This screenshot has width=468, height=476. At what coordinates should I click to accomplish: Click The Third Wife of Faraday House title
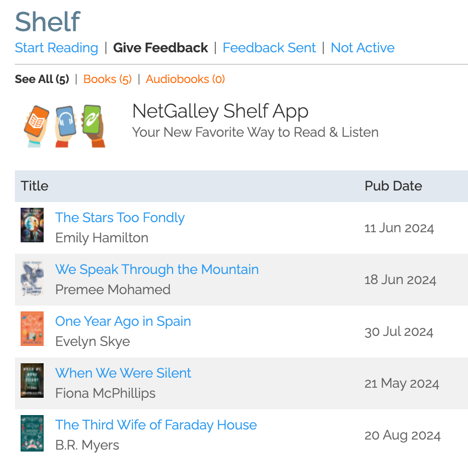tap(156, 425)
